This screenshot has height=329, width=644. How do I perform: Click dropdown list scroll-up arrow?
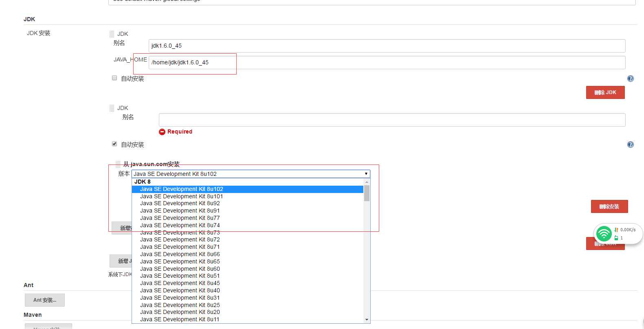point(367,182)
